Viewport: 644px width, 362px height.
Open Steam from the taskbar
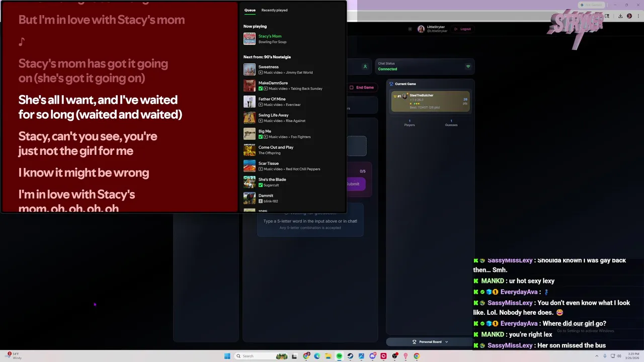pos(350,356)
